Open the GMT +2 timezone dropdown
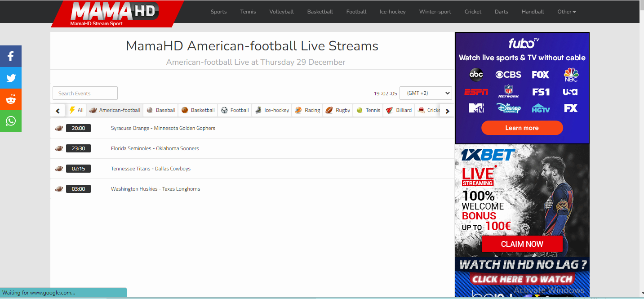 [x=426, y=93]
